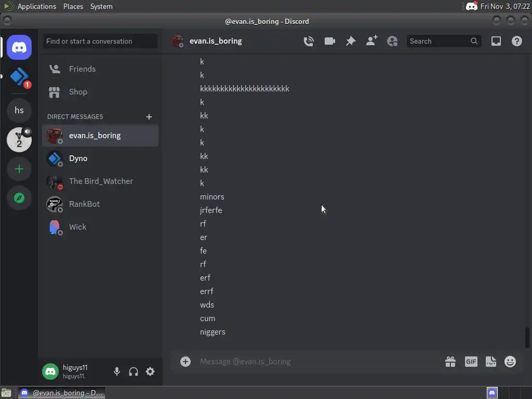
Task: Click the evan.is_boring name in the header
Action: [x=216, y=41]
